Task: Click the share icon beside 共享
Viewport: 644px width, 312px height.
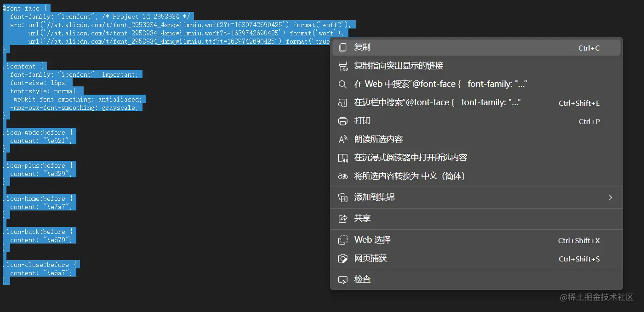Action: pos(343,219)
